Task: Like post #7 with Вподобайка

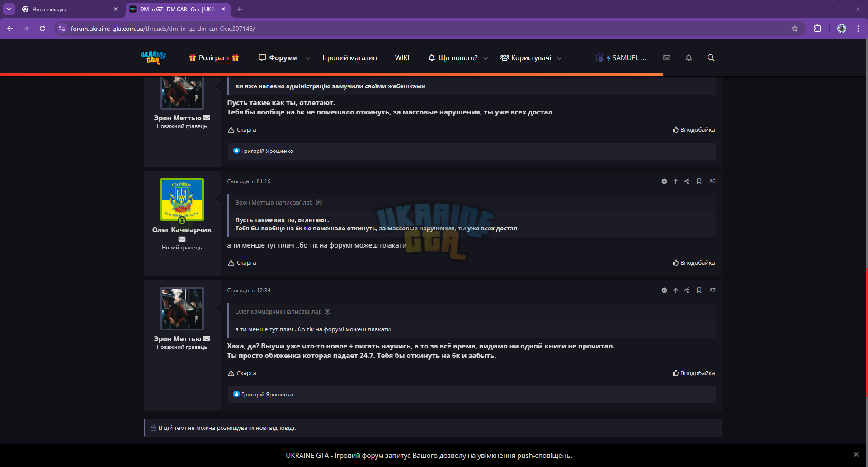Action: coord(694,373)
